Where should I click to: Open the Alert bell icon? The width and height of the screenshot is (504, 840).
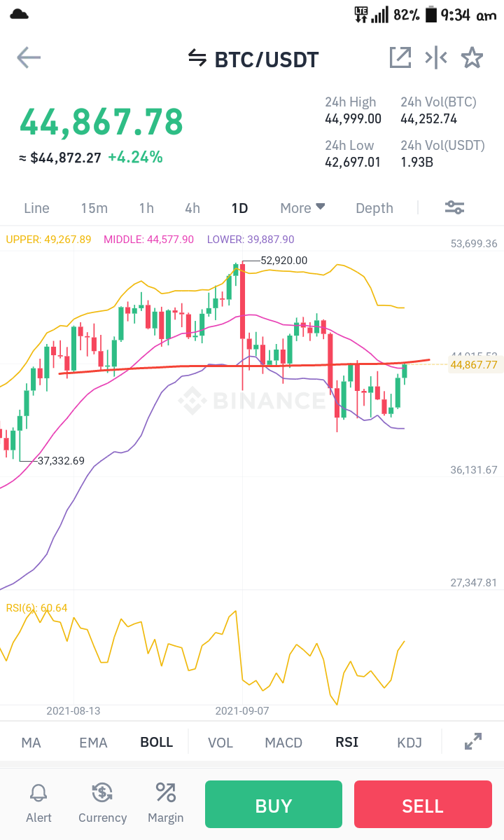[38, 792]
